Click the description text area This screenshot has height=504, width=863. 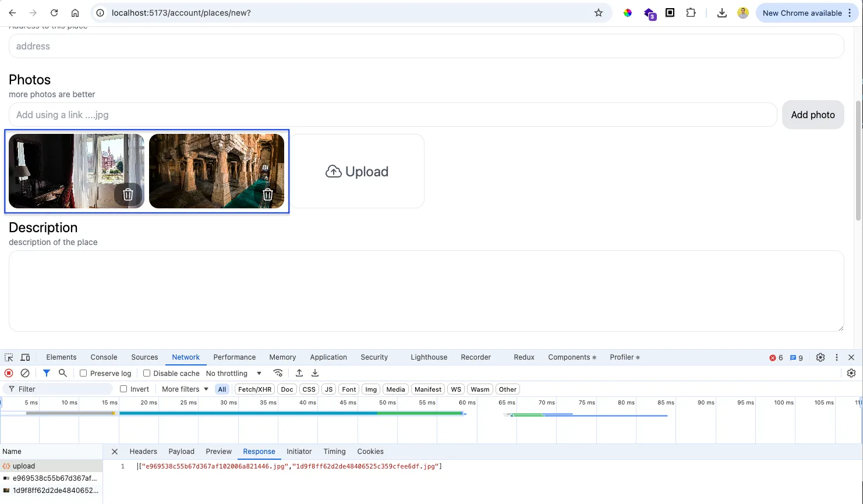pos(426,291)
